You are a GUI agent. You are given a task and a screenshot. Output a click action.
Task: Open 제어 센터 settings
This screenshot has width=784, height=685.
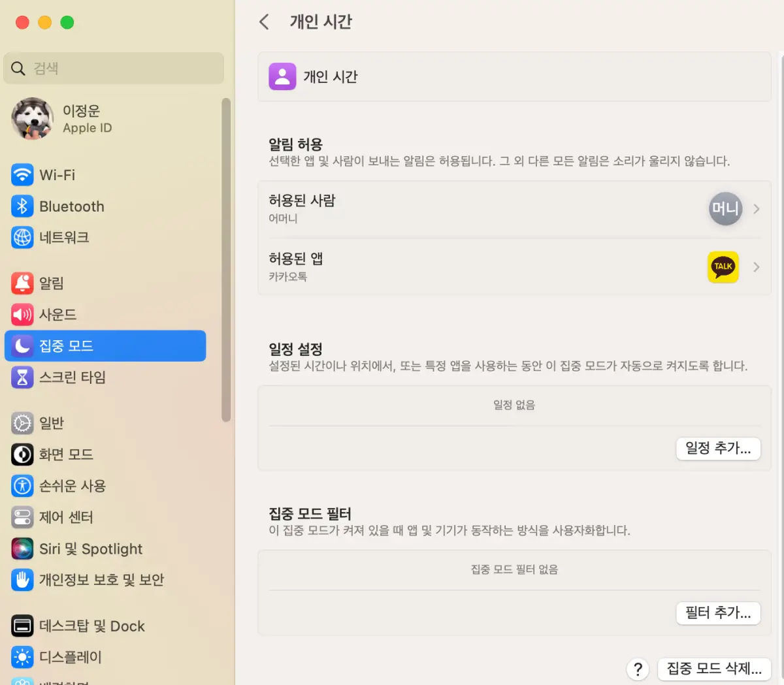[65, 517]
